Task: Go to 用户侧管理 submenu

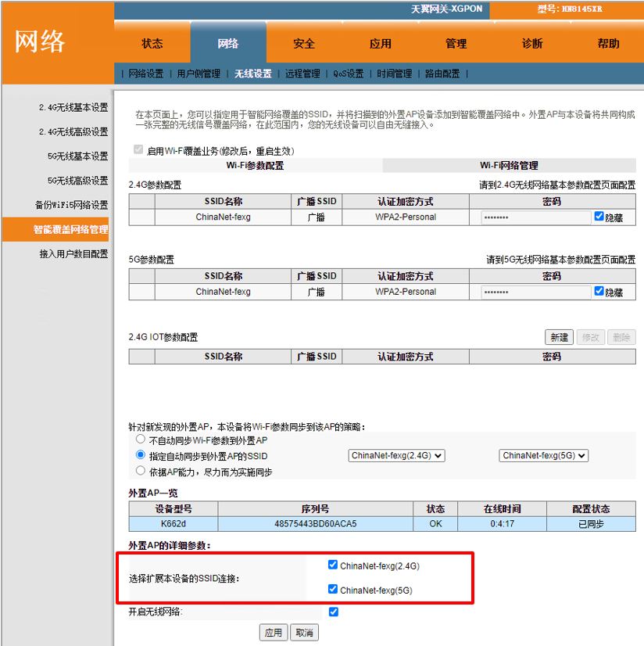Action: (x=199, y=74)
